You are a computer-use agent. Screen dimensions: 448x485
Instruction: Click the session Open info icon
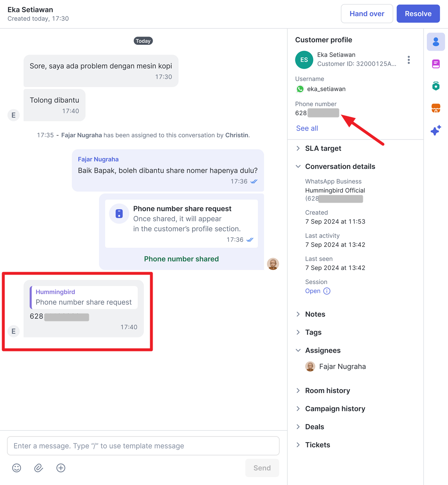[327, 291]
